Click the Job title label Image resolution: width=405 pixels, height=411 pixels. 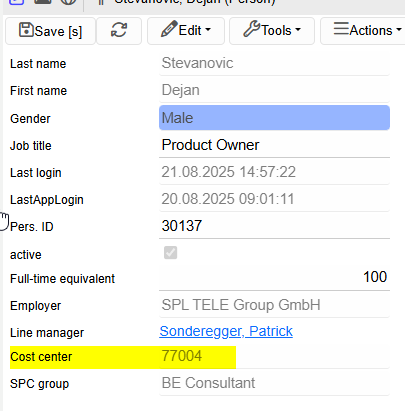pyautogui.click(x=31, y=146)
